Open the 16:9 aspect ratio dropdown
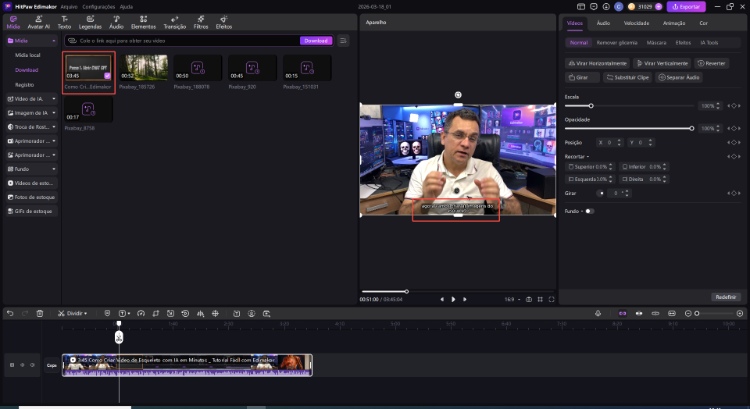 [513, 299]
